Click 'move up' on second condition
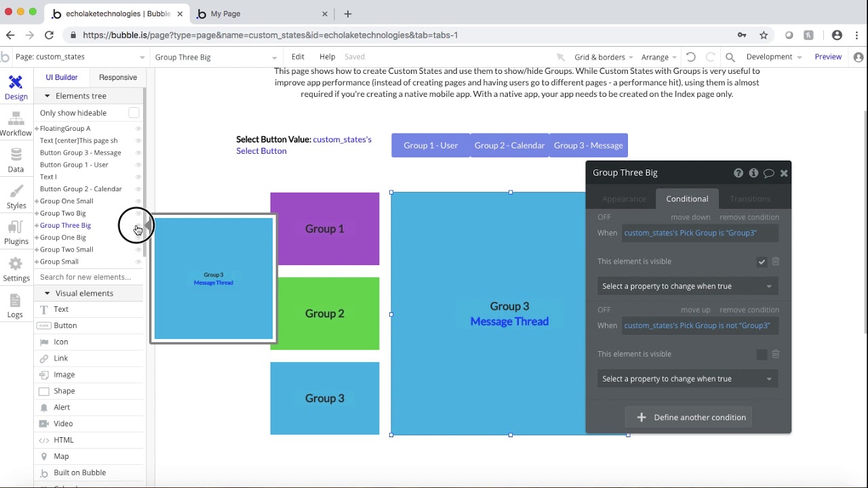This screenshot has width=868, height=488. pyautogui.click(x=696, y=310)
